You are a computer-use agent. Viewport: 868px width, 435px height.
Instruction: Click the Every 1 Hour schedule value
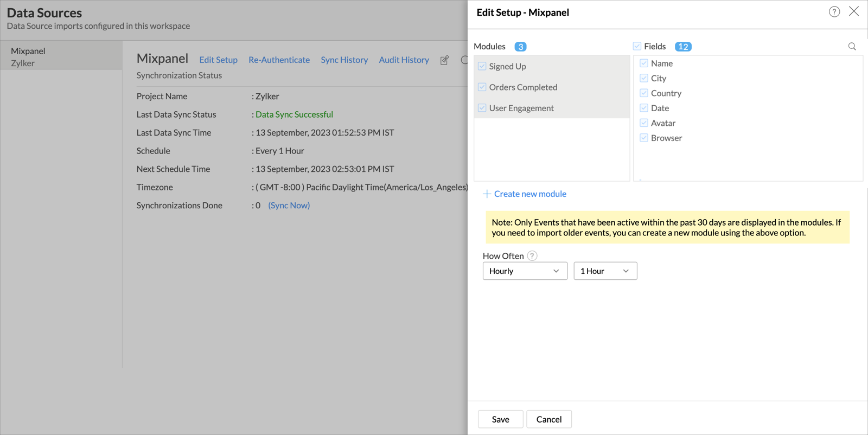(280, 151)
